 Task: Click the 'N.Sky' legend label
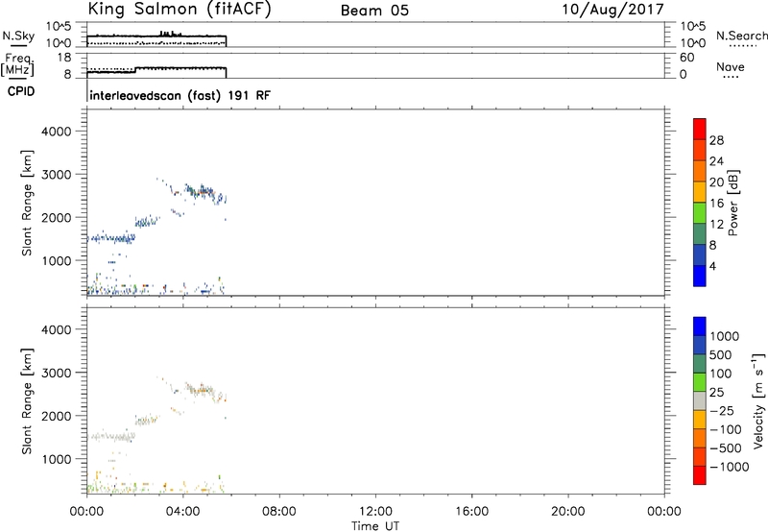pyautogui.click(x=18, y=36)
